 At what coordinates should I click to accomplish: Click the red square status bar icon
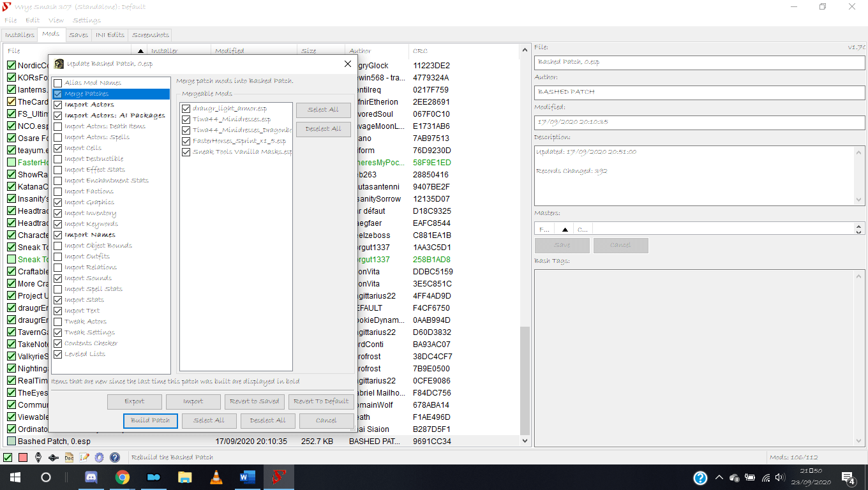coord(23,457)
